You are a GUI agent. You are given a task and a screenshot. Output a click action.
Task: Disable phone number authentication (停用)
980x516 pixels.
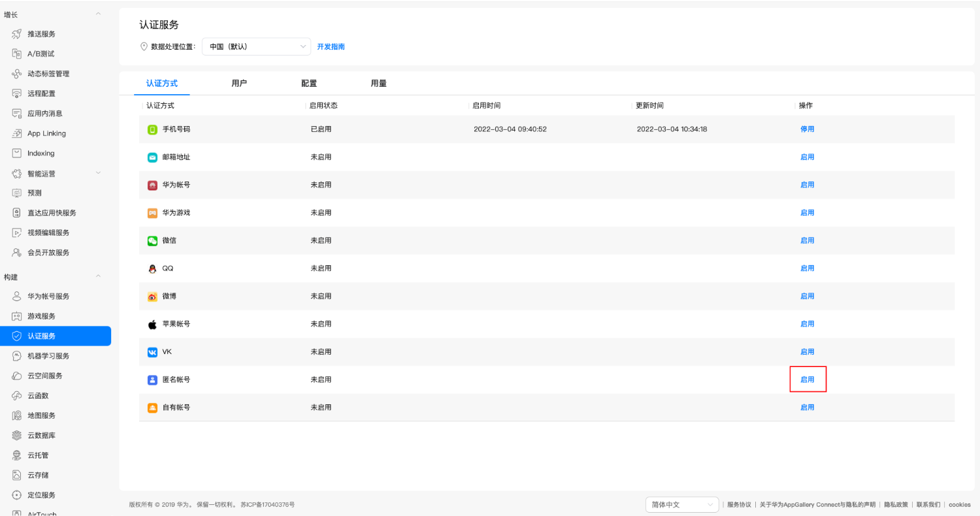click(807, 129)
